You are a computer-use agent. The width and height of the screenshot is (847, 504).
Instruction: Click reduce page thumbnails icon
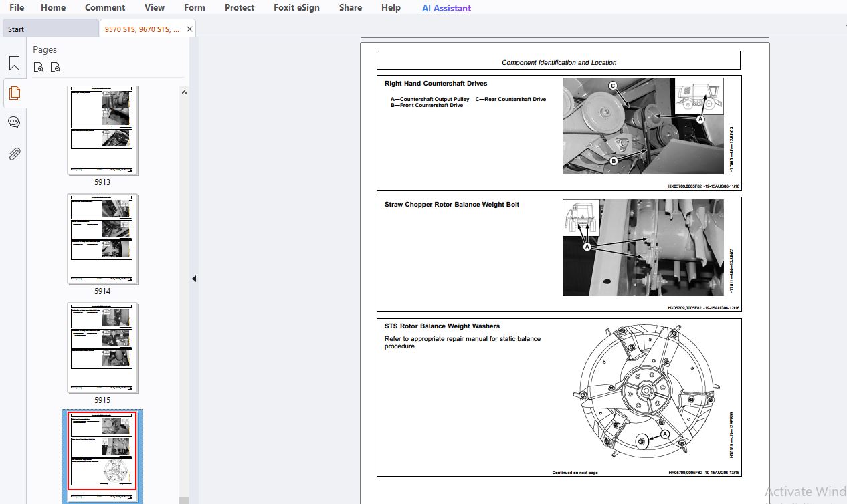[x=55, y=66]
